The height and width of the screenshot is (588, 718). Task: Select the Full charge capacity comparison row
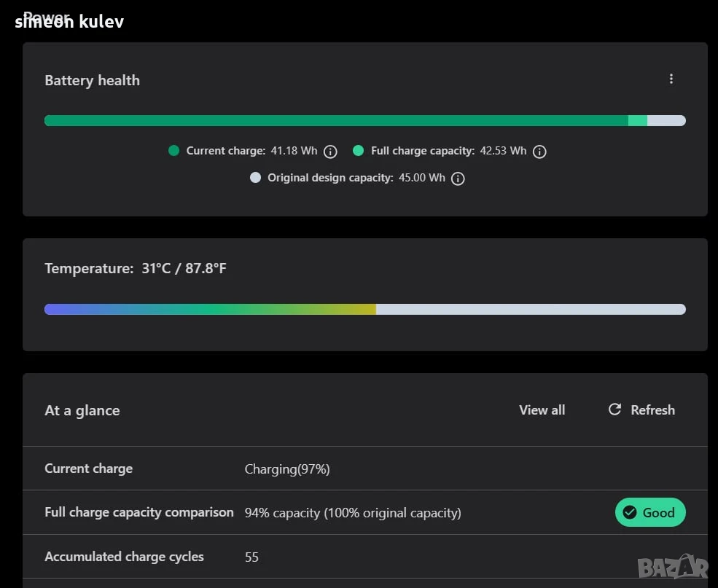pyautogui.click(x=365, y=512)
